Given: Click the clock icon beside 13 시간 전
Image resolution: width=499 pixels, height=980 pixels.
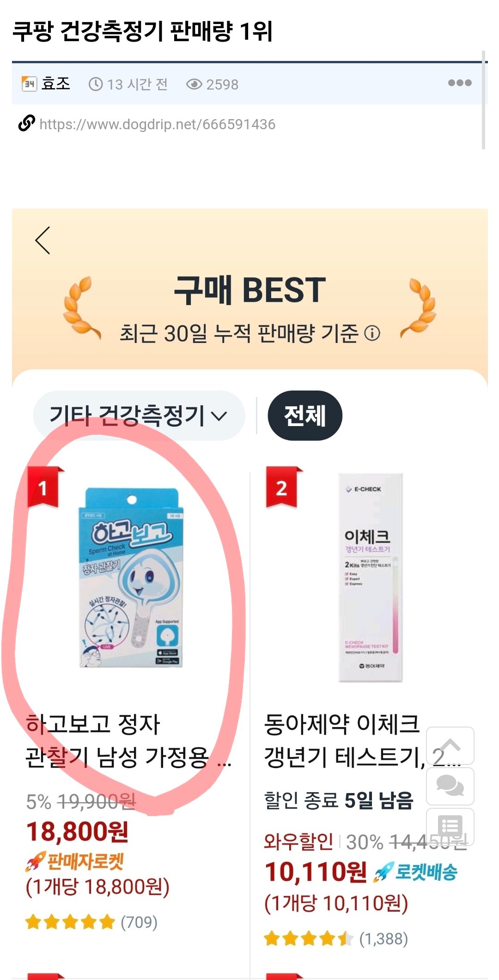Looking at the screenshot, I should 96,84.
